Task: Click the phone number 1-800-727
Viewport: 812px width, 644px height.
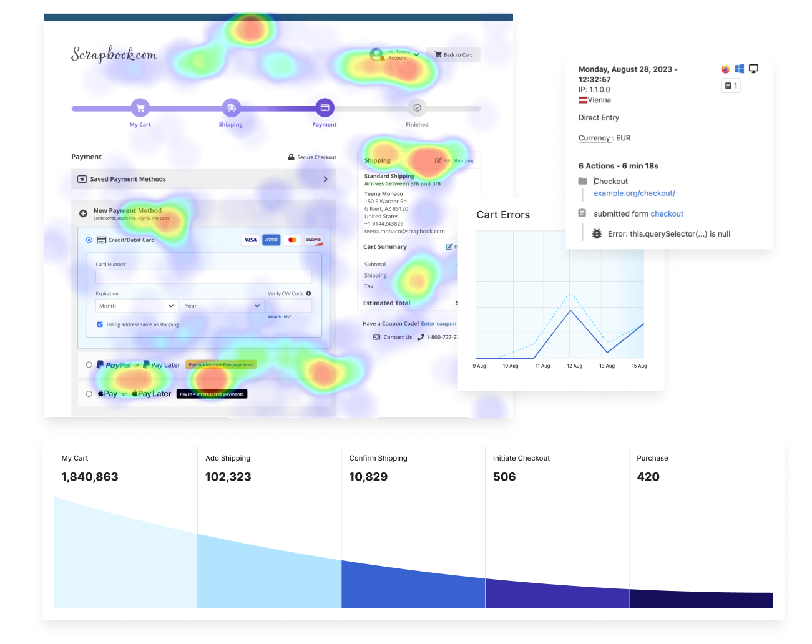Action: 438,338
